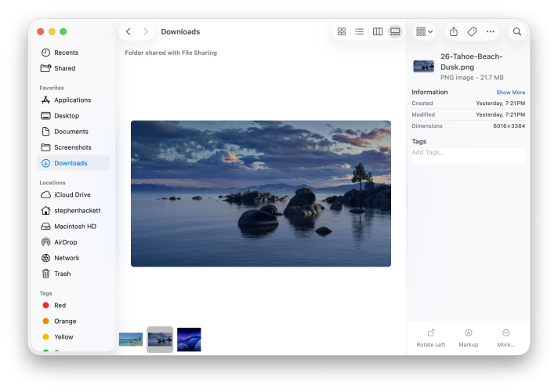
Task: Select Applications in the sidebar
Action: (72, 100)
